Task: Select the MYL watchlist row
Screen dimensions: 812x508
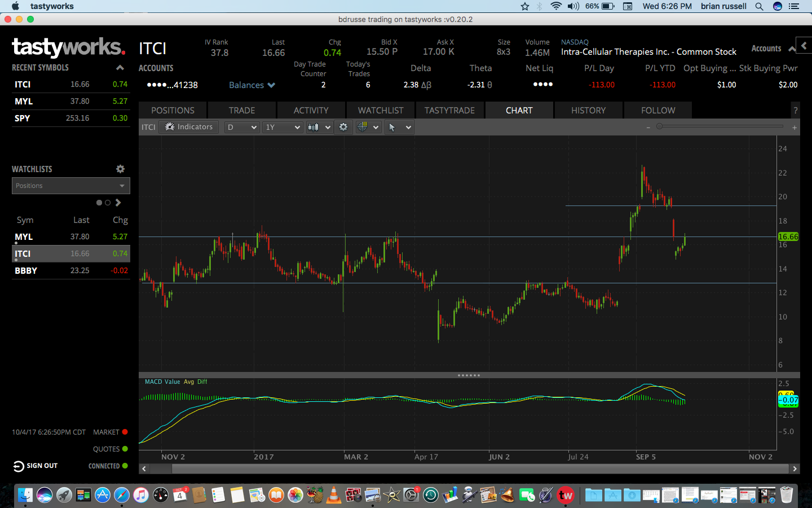Action: click(71, 237)
